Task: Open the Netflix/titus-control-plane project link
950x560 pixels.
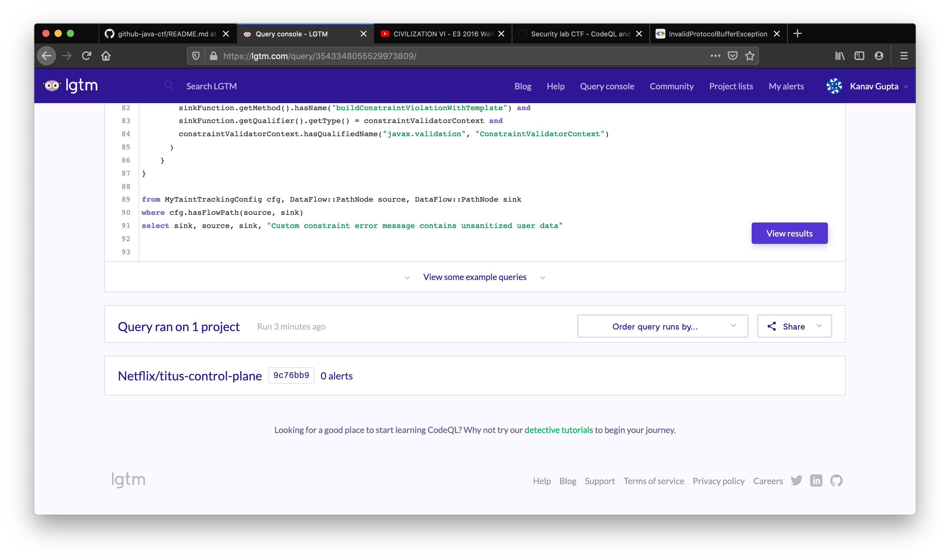Action: (x=189, y=376)
